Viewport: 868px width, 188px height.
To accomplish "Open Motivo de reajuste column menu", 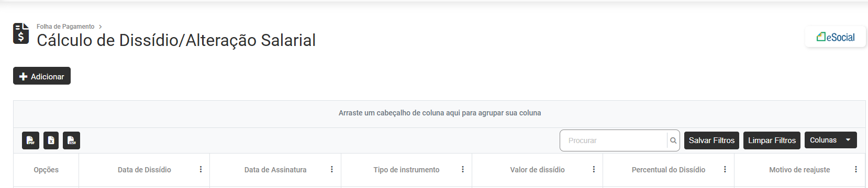I will pyautogui.click(x=856, y=170).
